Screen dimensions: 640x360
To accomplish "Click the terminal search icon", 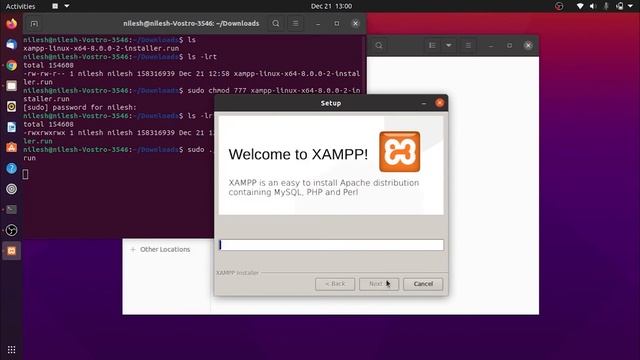I will [276, 24].
